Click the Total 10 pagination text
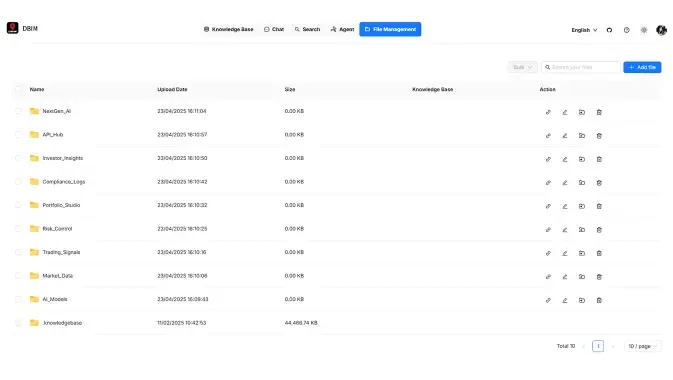This screenshot has height=380, width=673. click(566, 346)
